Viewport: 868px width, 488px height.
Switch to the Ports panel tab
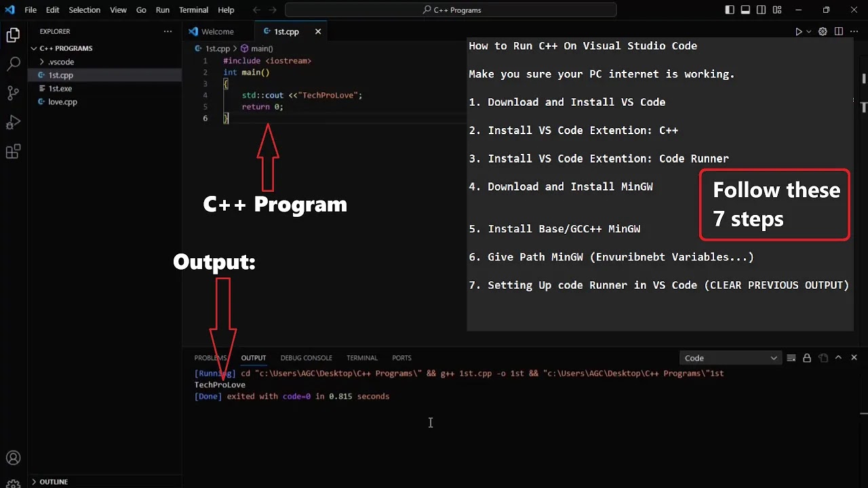401,358
